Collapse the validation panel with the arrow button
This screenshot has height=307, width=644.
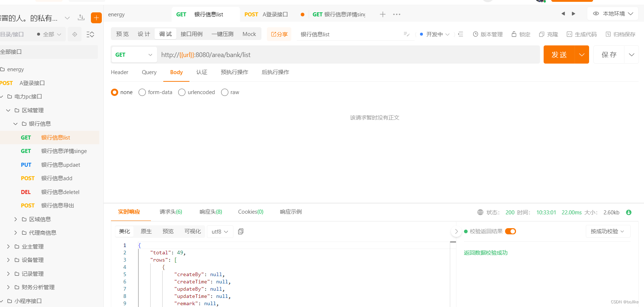click(x=456, y=231)
